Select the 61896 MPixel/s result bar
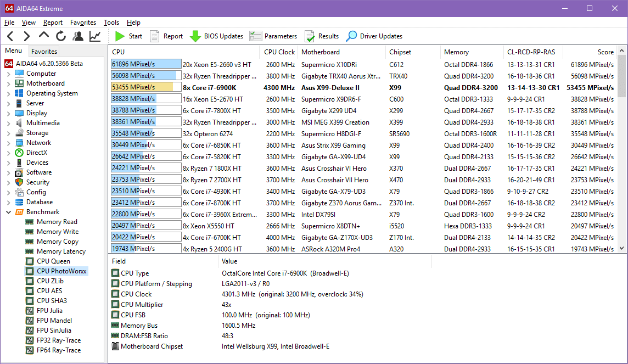This screenshot has width=628, height=364. [146, 64]
